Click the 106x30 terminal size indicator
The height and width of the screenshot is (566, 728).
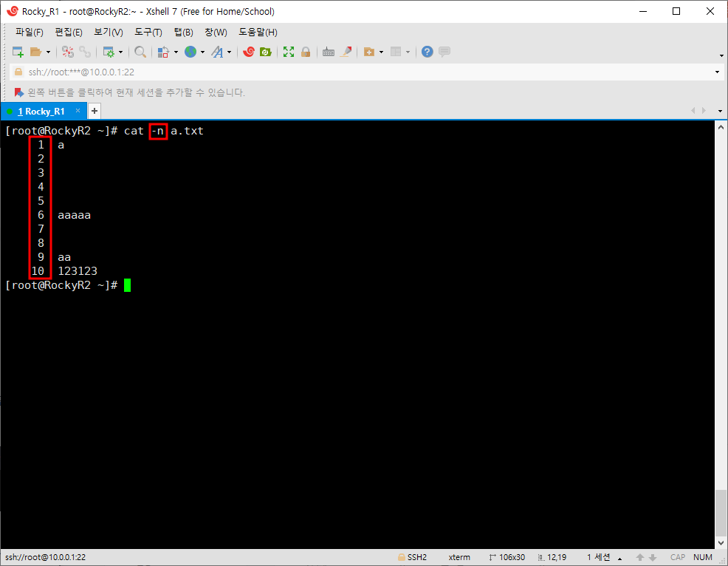[x=507, y=557]
